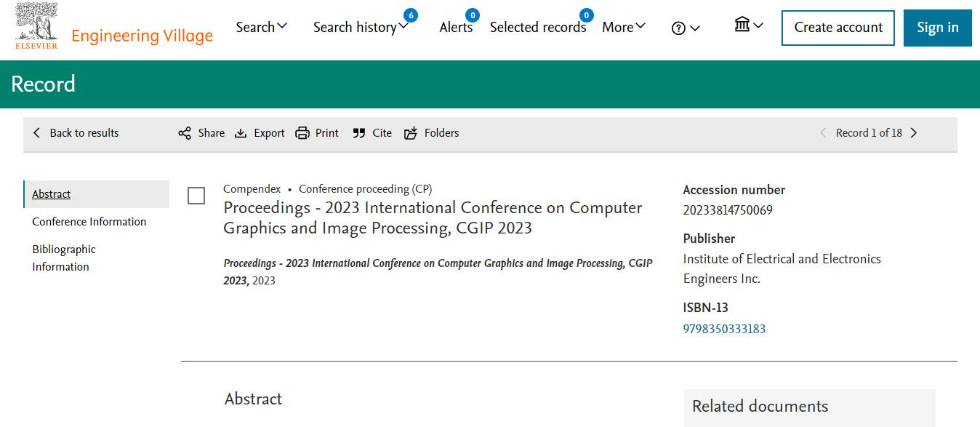
Task: Share this record
Action: click(201, 132)
